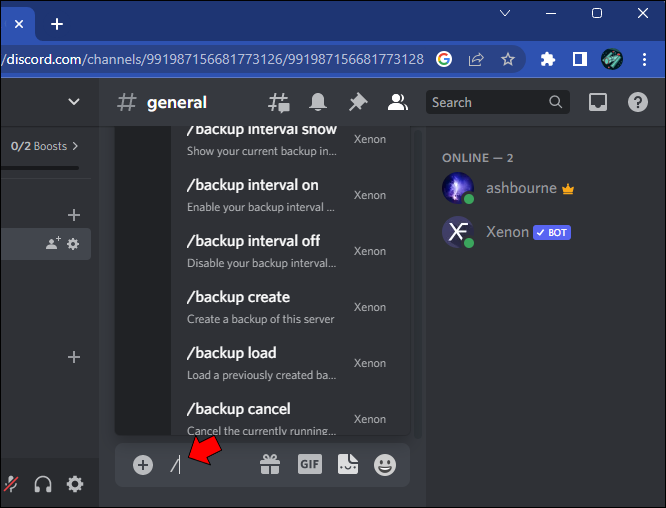Open the GIF picker
This screenshot has height=508, width=666.
[310, 464]
